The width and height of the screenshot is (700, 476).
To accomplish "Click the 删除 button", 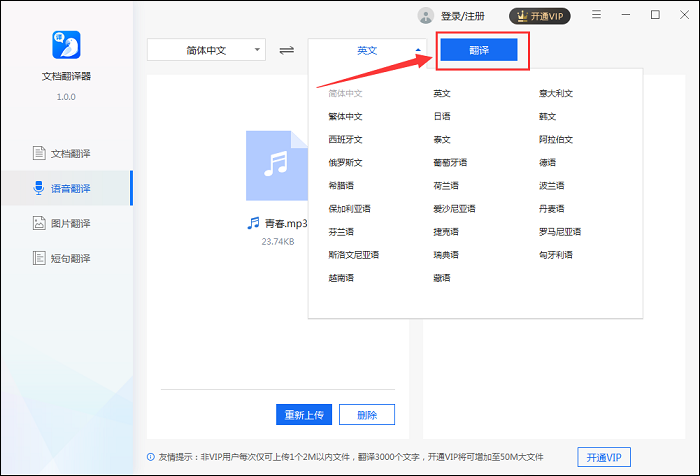I will (x=367, y=414).
